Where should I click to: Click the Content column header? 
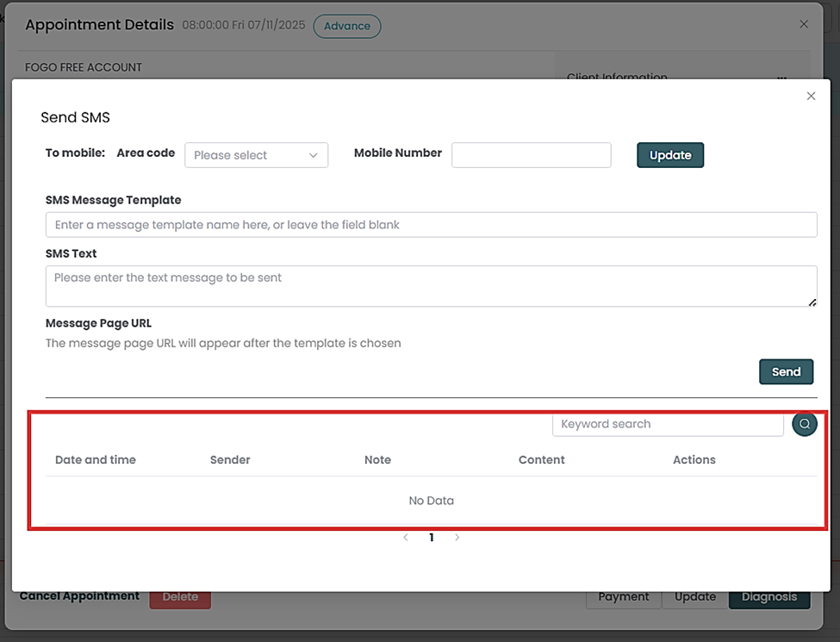click(x=541, y=460)
